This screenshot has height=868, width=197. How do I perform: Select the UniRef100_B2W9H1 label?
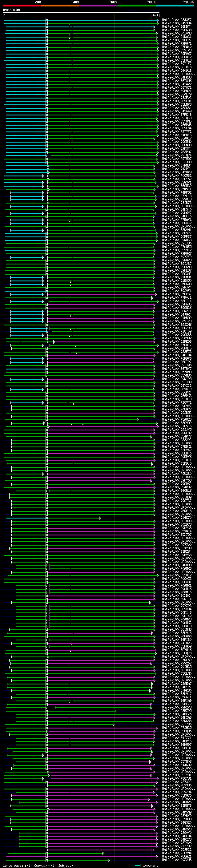pos(177,230)
